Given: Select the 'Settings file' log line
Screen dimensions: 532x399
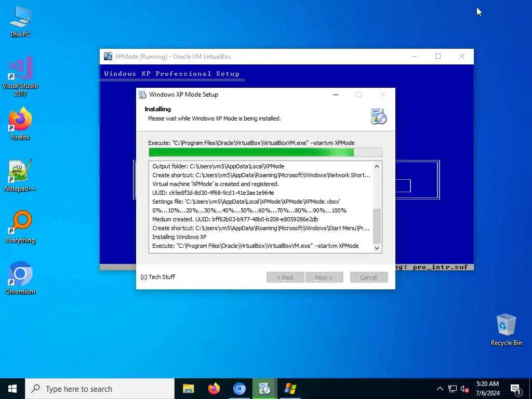Looking at the screenshot, I should [x=246, y=202].
